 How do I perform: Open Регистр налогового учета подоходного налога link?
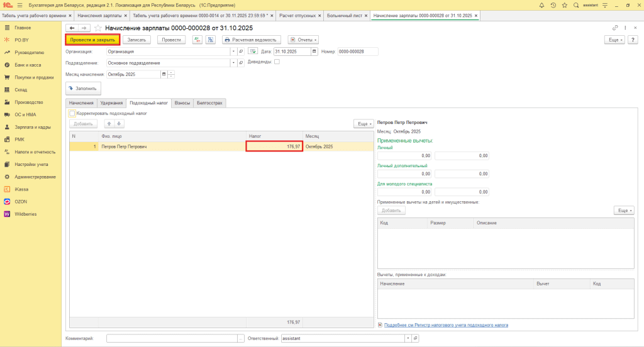(x=445, y=325)
